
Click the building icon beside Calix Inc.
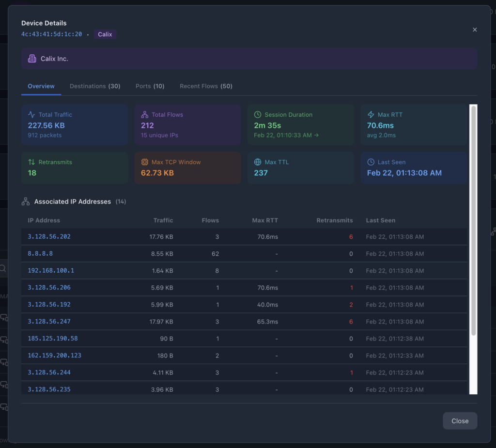point(32,59)
